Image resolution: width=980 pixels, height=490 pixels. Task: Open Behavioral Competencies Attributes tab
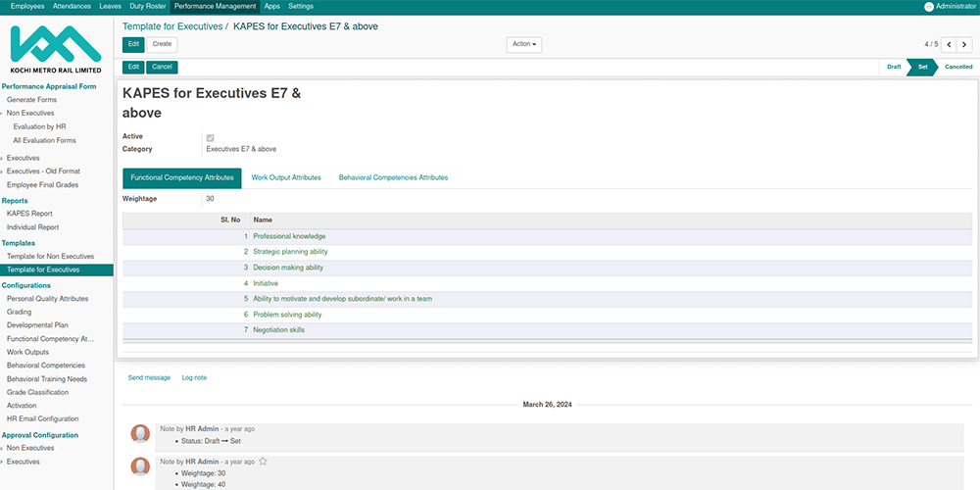coord(393,177)
